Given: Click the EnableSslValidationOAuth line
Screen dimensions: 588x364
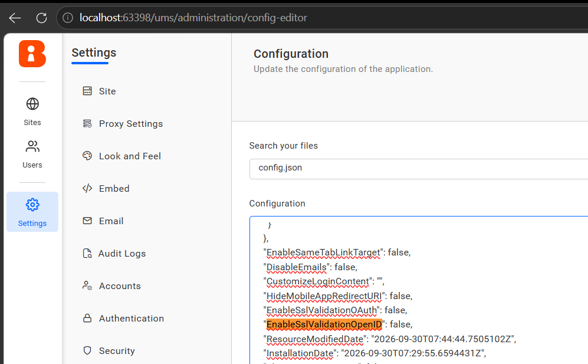Looking at the screenshot, I should 335,310.
